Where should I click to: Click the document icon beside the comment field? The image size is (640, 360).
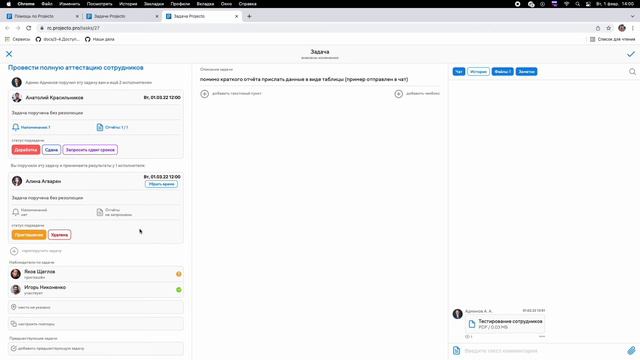456,350
